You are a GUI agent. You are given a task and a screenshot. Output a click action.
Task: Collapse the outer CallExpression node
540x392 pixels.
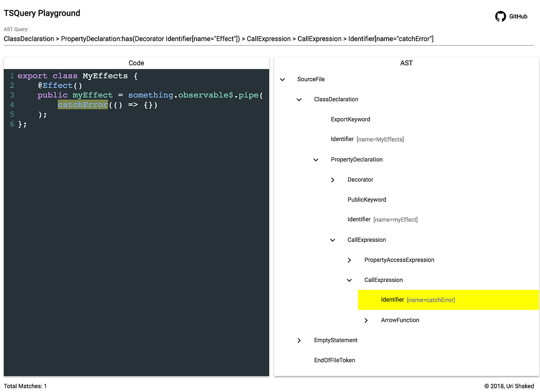(x=333, y=240)
